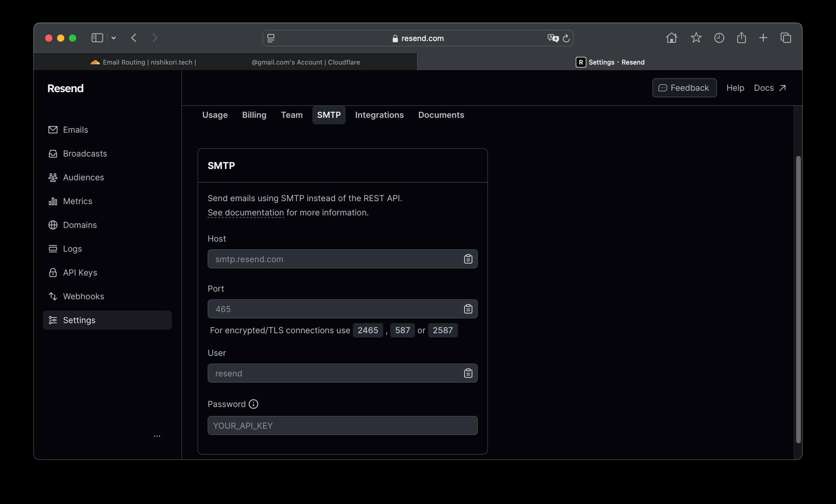This screenshot has height=504, width=836.
Task: Open Help link
Action: point(735,88)
